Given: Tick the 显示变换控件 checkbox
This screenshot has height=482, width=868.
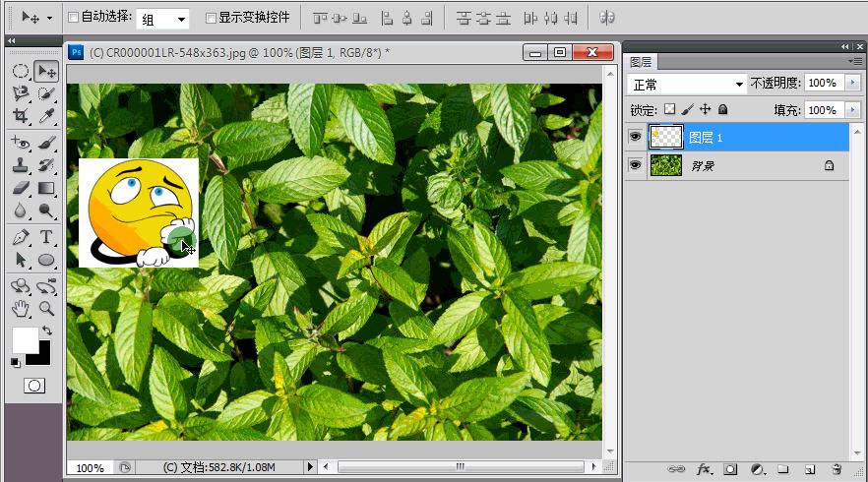Looking at the screenshot, I should [211, 18].
